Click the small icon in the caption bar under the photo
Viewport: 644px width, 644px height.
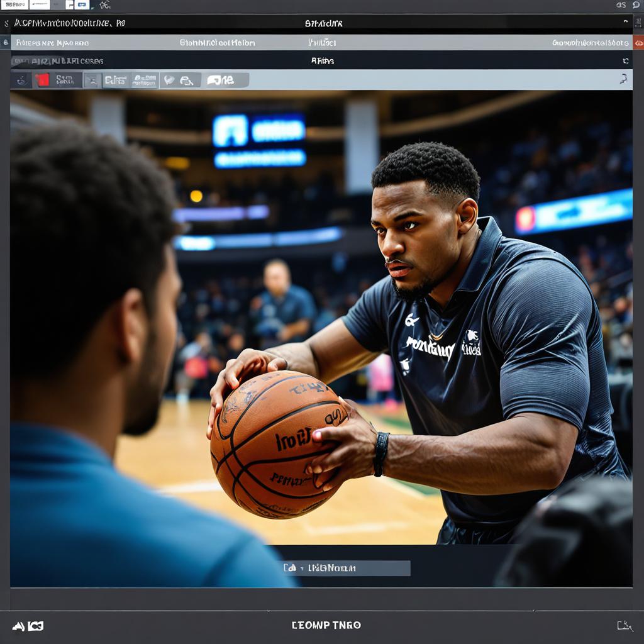tap(290, 568)
